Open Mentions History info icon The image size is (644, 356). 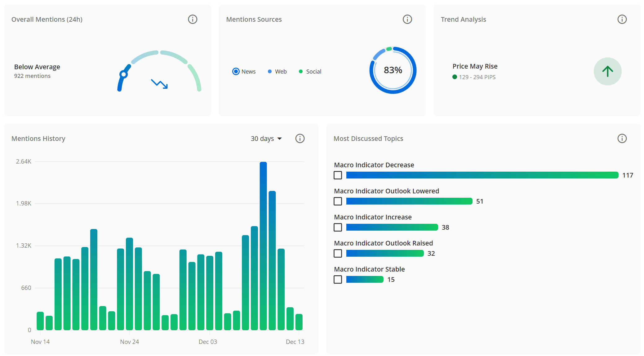(300, 138)
